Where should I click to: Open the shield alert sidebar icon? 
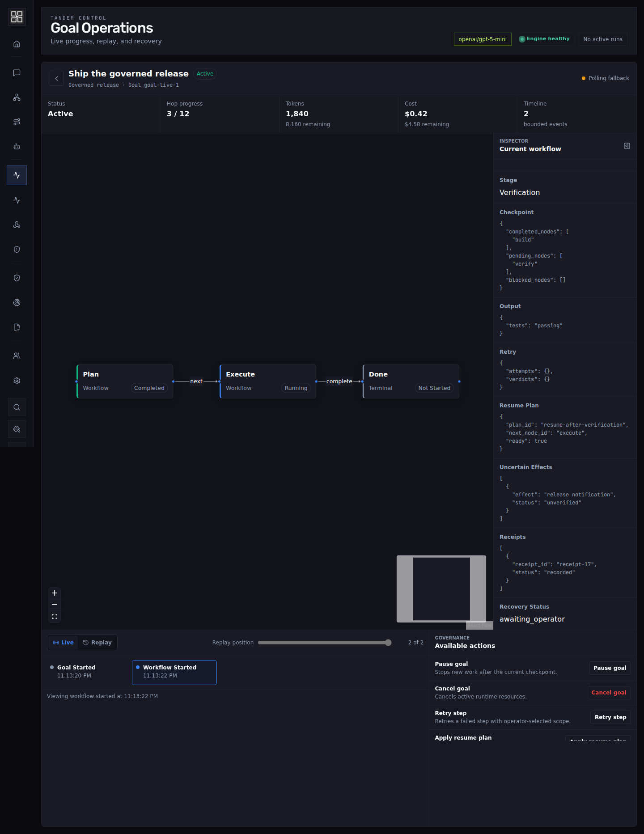pos(17,250)
